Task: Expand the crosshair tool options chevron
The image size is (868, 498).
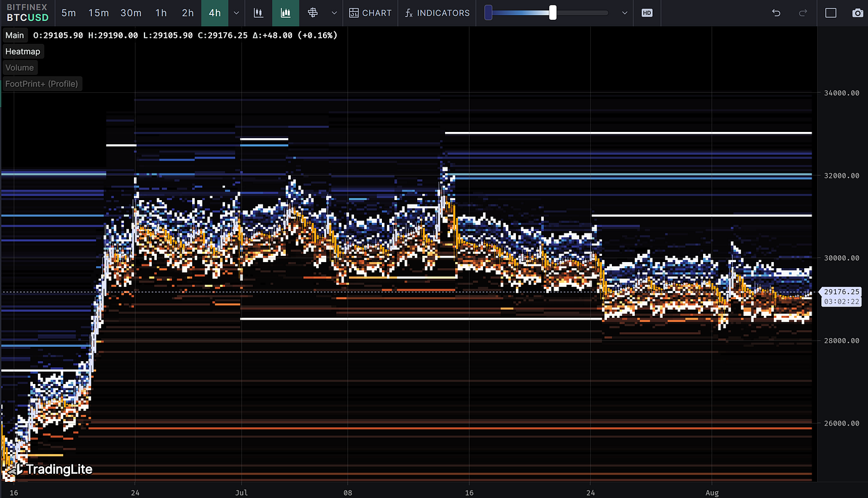Action: (x=334, y=12)
